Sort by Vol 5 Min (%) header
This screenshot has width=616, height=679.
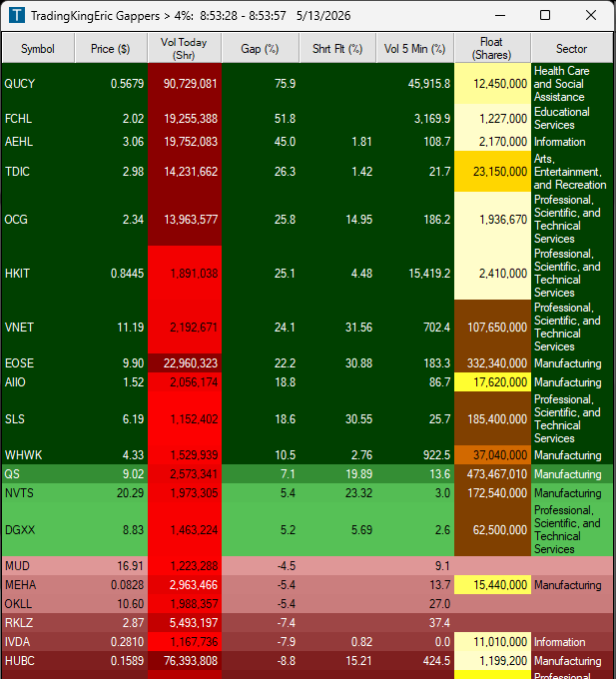point(415,49)
